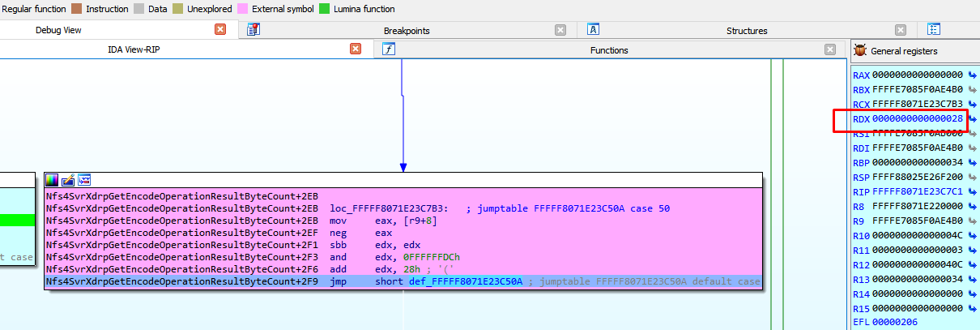Click the R11 value 0000000000000003
980x330 pixels.
pos(918,250)
